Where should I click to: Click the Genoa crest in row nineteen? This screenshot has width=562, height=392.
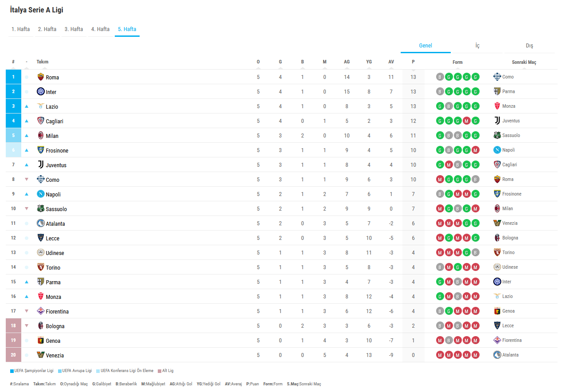pyautogui.click(x=41, y=340)
